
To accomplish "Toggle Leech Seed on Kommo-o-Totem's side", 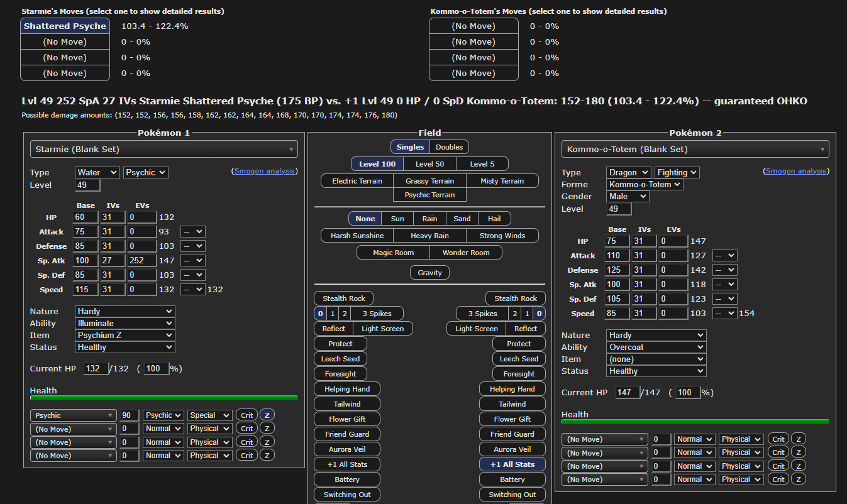I will pos(519,359).
